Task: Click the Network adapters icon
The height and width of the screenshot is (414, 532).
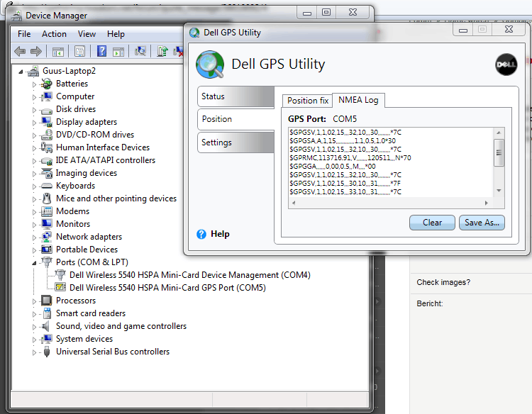Action: [x=47, y=237]
